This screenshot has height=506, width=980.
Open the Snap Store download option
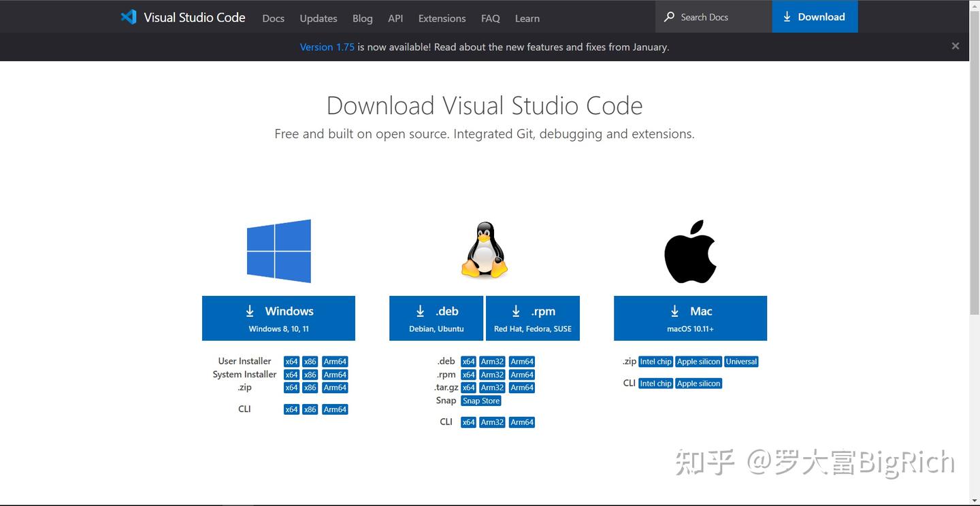click(480, 401)
